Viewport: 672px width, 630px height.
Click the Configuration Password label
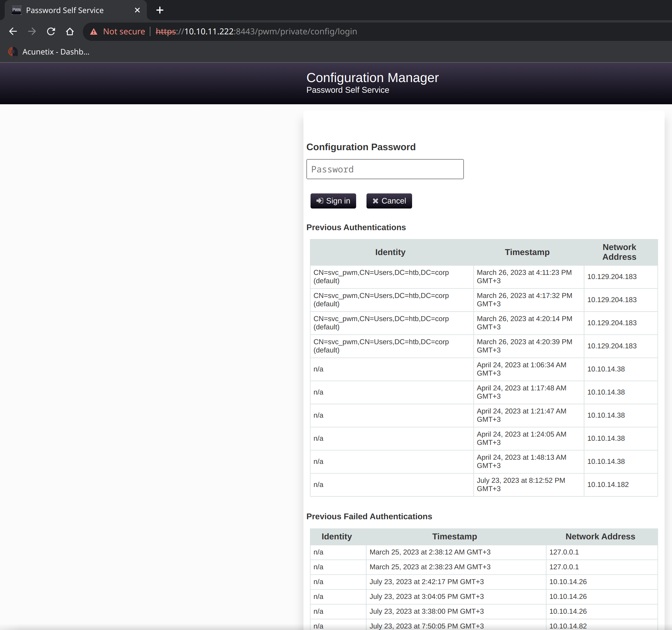[x=361, y=147]
